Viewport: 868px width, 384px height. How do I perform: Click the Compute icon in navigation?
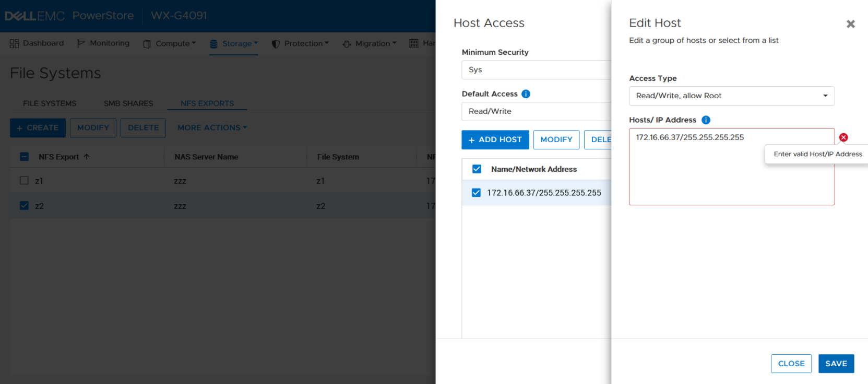point(147,44)
